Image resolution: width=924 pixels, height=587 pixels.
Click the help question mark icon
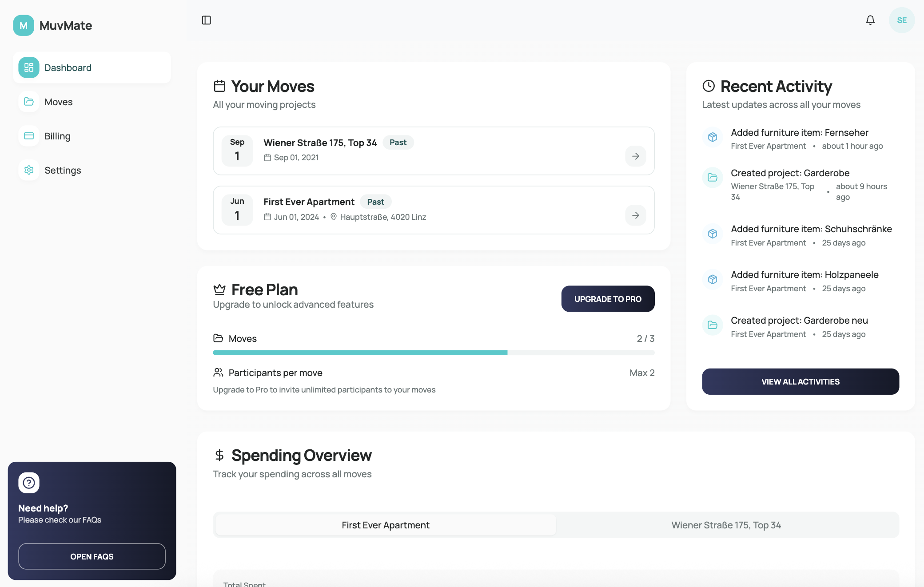click(29, 483)
